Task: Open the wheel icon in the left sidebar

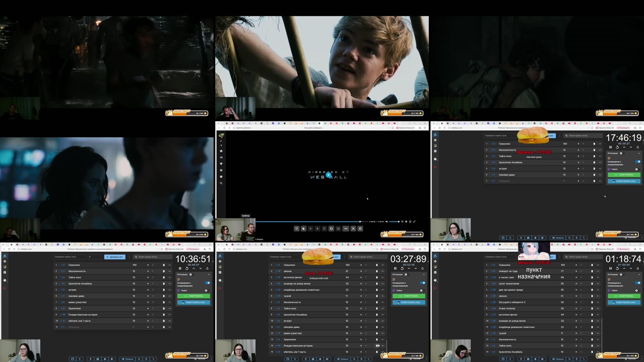Action: [x=5, y=267]
